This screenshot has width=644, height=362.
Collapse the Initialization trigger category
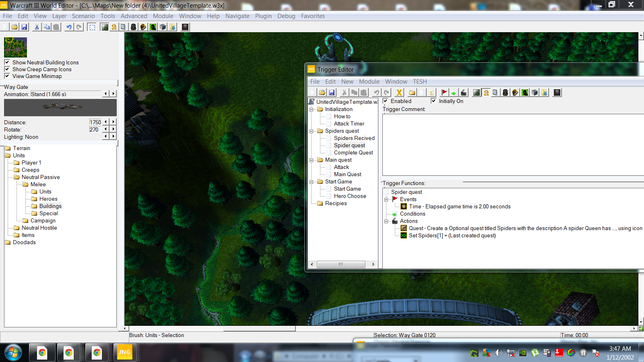point(311,109)
